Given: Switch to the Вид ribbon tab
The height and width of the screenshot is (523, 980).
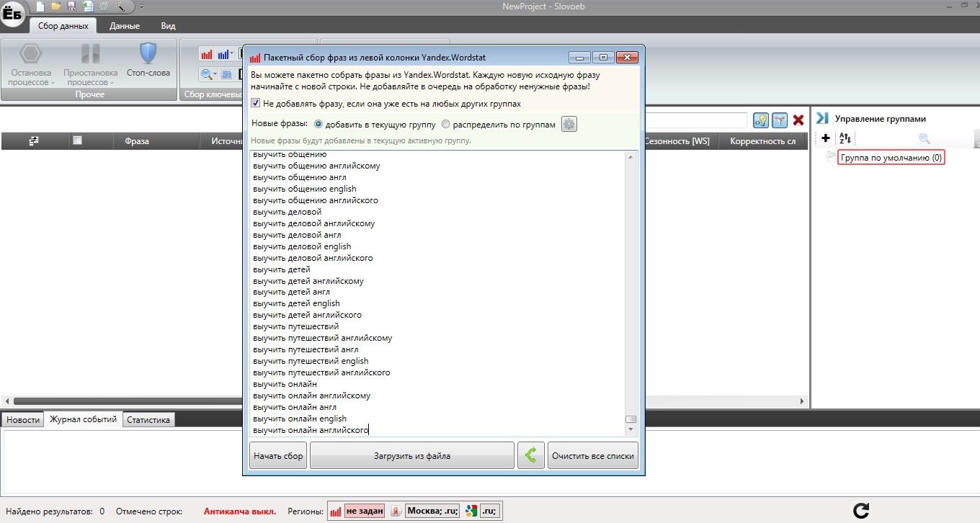Looking at the screenshot, I should (x=168, y=26).
